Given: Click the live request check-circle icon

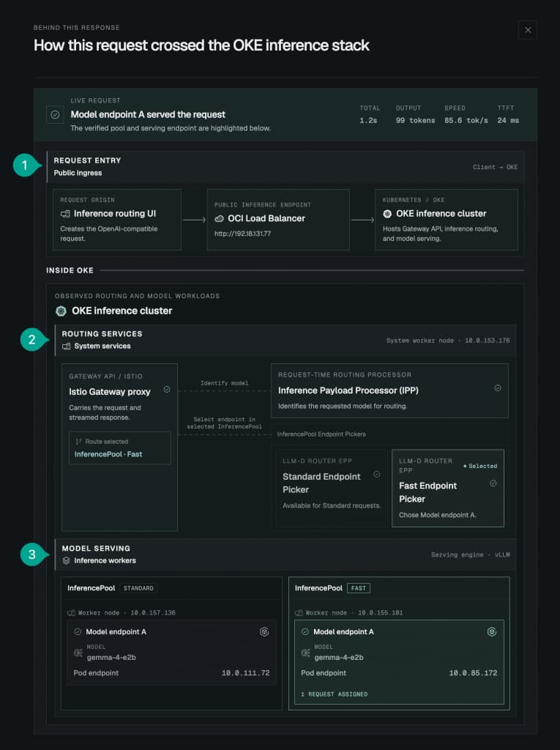Looking at the screenshot, I should click(55, 115).
